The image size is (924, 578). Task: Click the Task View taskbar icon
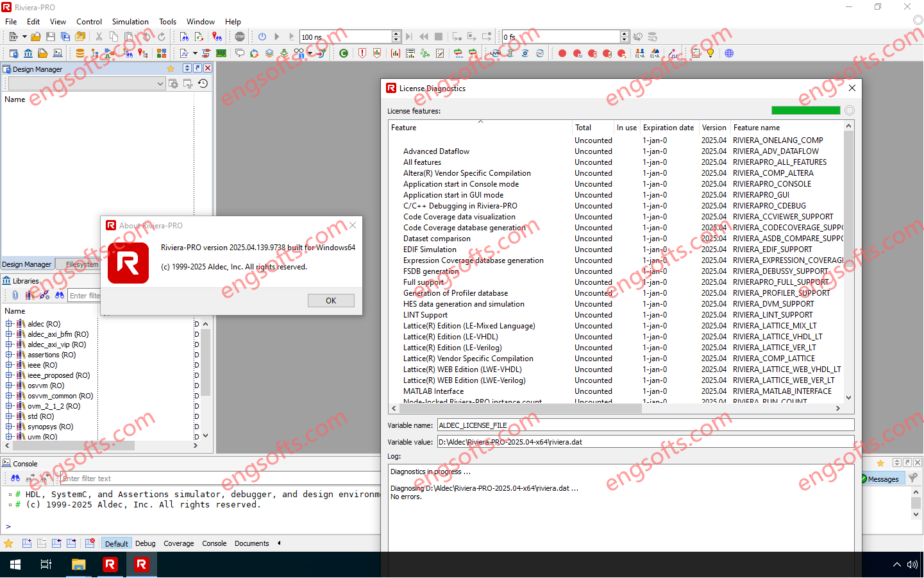[x=46, y=565]
